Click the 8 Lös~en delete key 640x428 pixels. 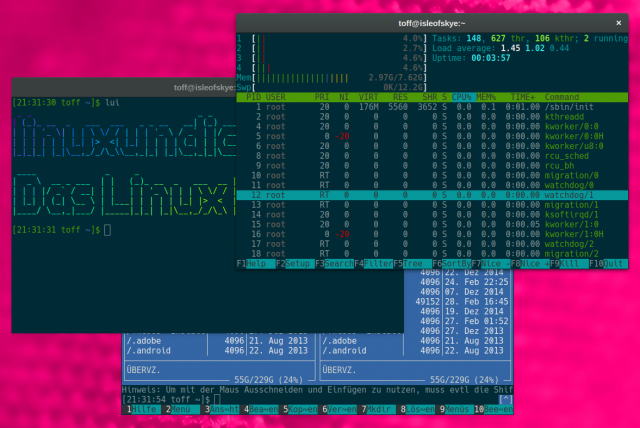416,409
